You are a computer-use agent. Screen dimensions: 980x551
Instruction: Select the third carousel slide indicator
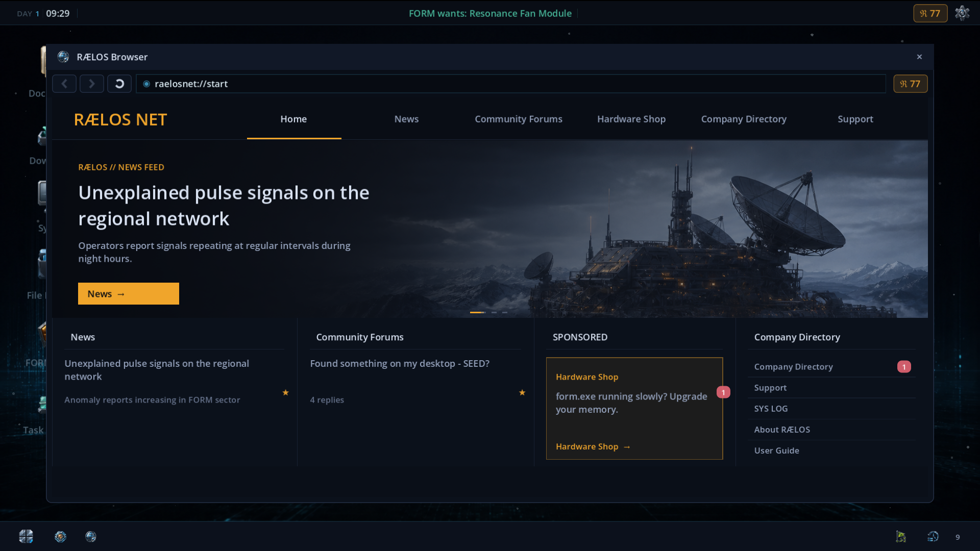tap(505, 312)
